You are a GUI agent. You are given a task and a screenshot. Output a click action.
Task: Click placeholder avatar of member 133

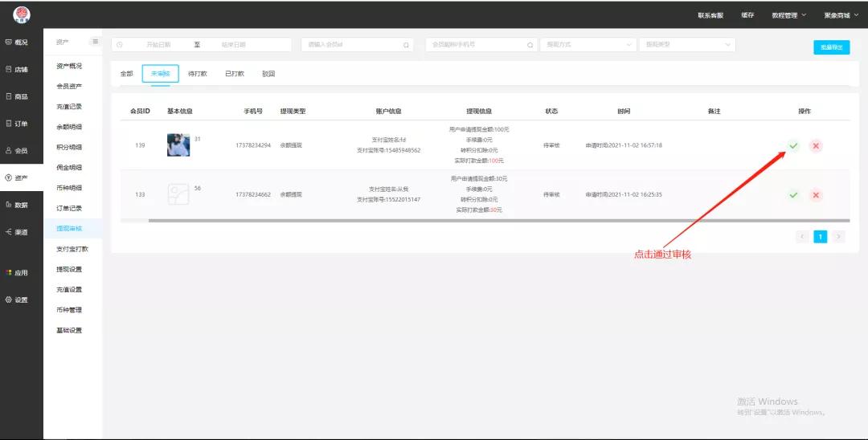point(178,194)
